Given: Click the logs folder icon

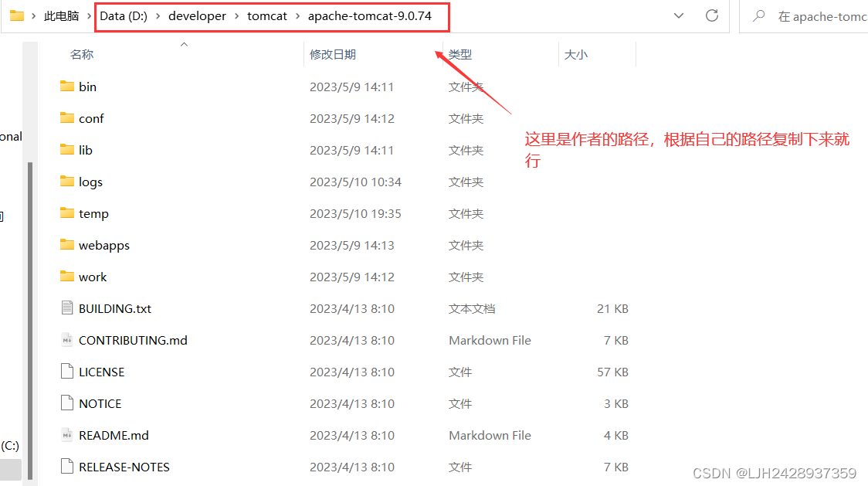Looking at the screenshot, I should pos(67,181).
